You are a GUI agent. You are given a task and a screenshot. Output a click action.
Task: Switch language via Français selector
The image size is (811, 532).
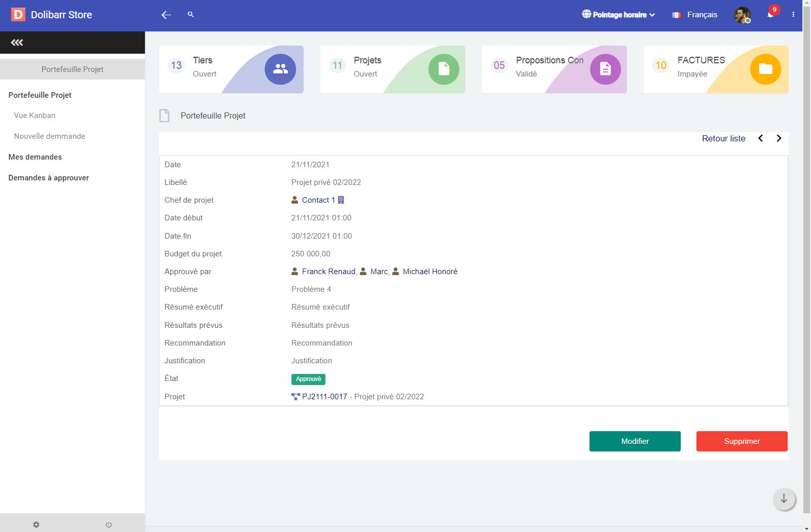point(694,15)
